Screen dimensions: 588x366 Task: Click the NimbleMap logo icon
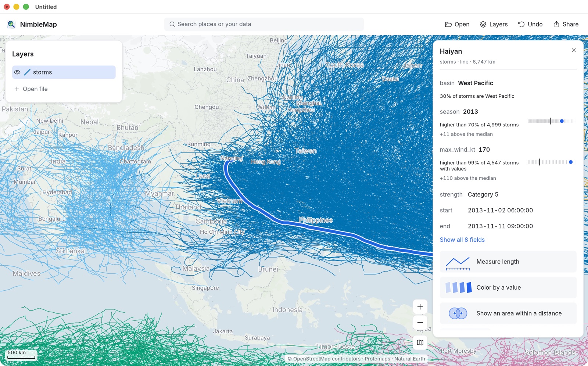pos(11,24)
